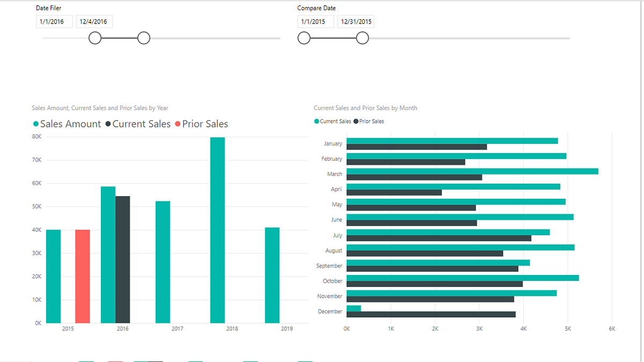Select the Compare Date start field 1/1/2015
This screenshot has width=644, height=362.
tap(316, 21)
